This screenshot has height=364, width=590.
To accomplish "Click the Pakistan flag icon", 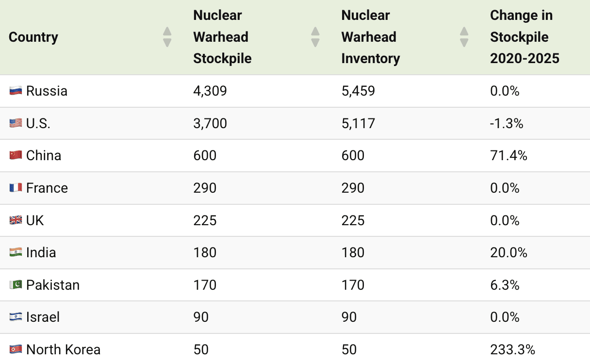I will pos(16,285).
